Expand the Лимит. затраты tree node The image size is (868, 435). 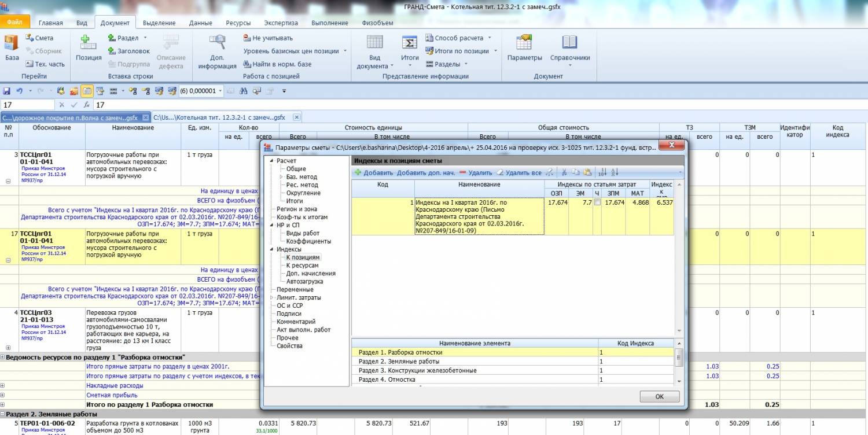coord(271,297)
